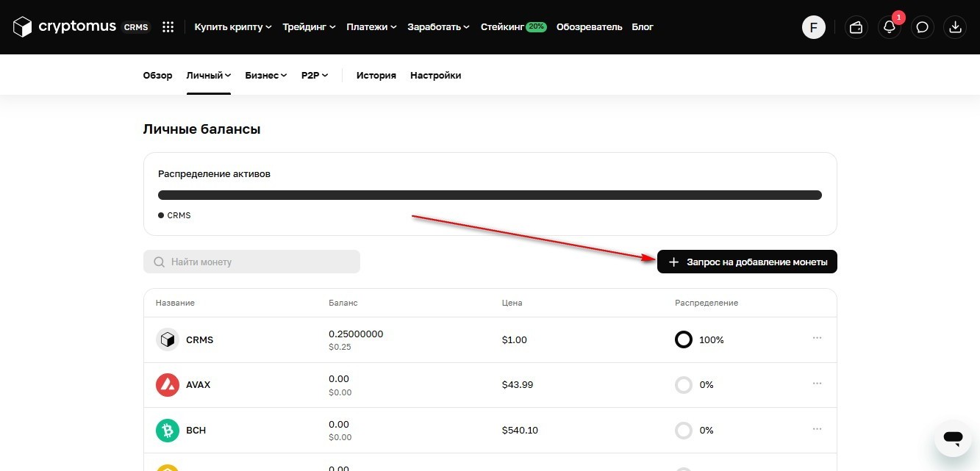980x471 pixels.
Task: Click the CRMS badge next to logo
Action: 136,27
